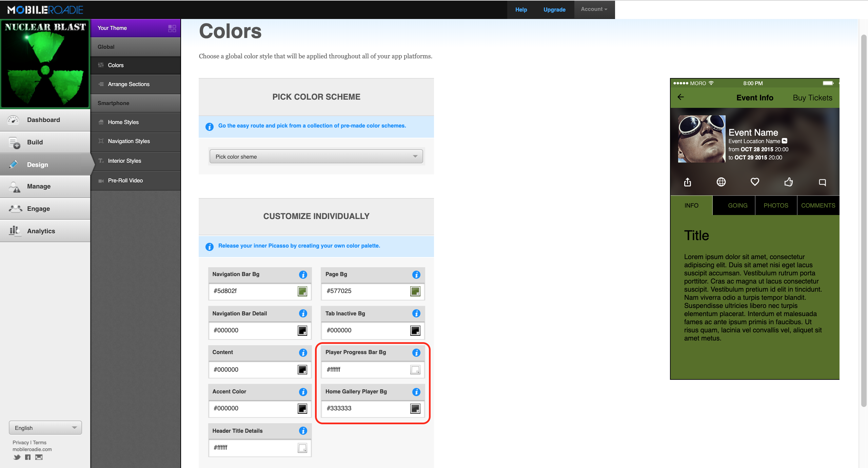868x468 pixels.
Task: Click the Page Bg green color swatch
Action: [415, 291]
